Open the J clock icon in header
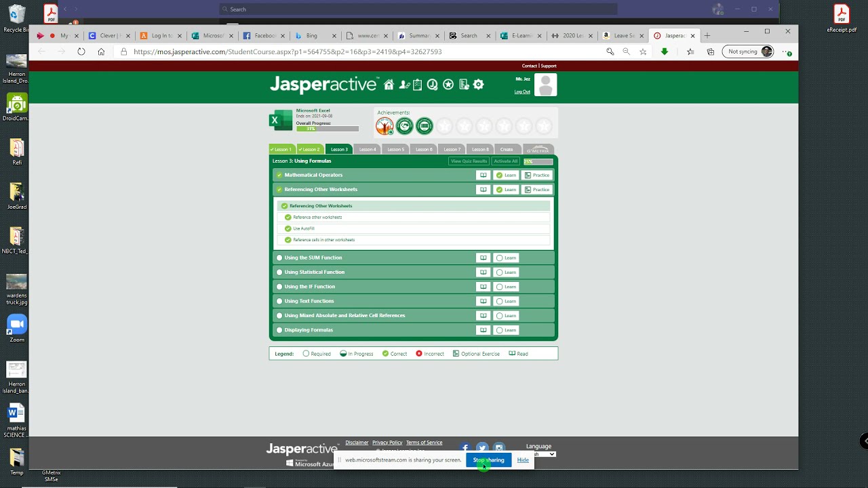Image resolution: width=868 pixels, height=488 pixels. 433,85
